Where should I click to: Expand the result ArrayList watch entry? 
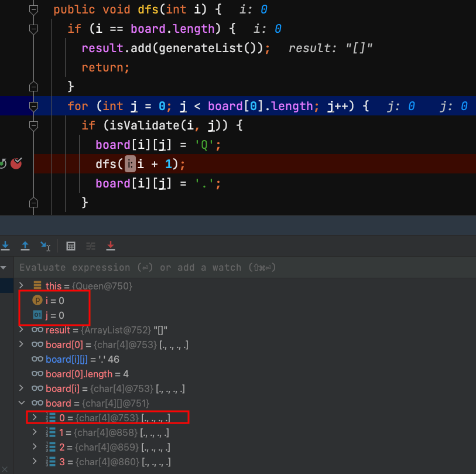(22, 330)
